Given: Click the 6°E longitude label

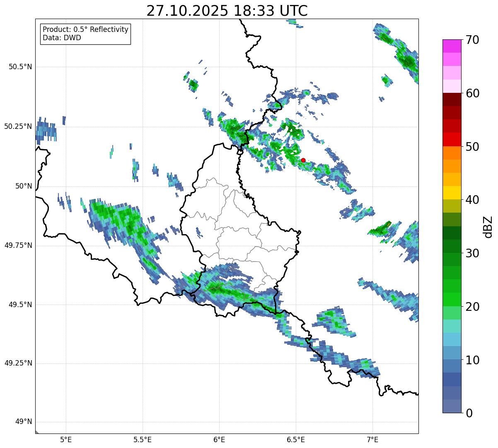Looking at the screenshot, I should pos(219,440).
